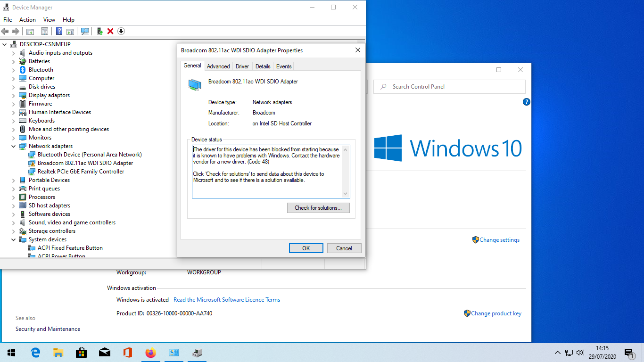Expand the Display adaptors category
The image size is (644, 362).
coord(14,95)
